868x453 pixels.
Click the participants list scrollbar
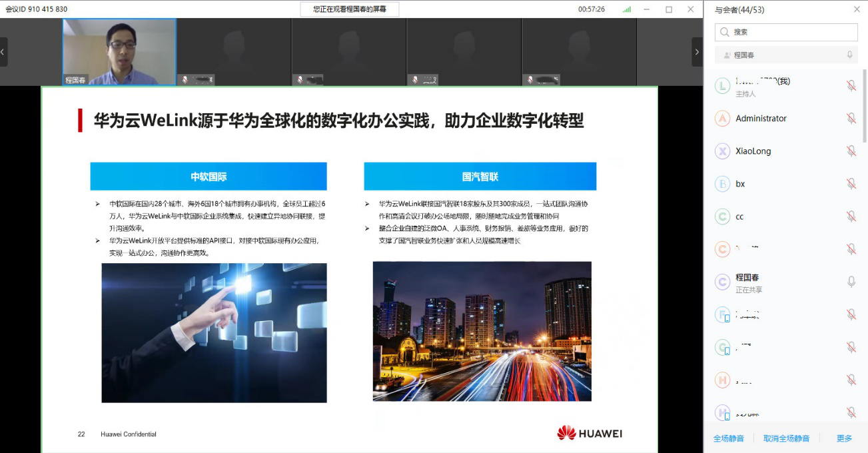(865, 106)
